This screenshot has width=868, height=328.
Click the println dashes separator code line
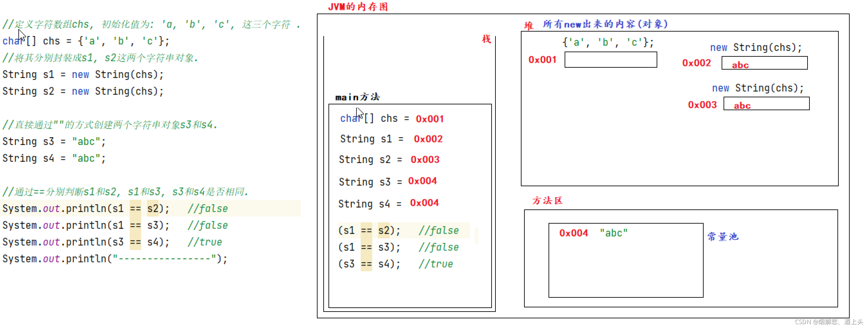point(115,259)
